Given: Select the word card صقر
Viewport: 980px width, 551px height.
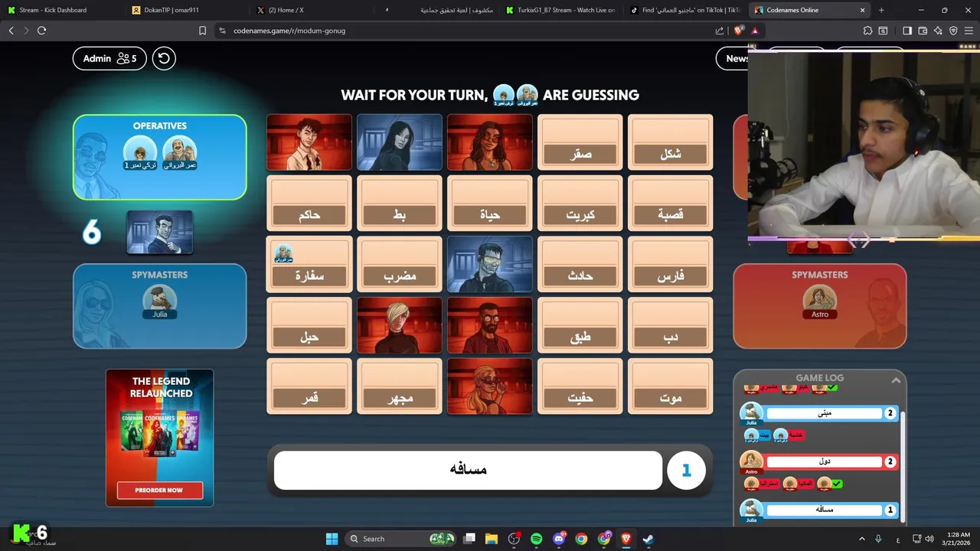Looking at the screenshot, I should coord(580,142).
